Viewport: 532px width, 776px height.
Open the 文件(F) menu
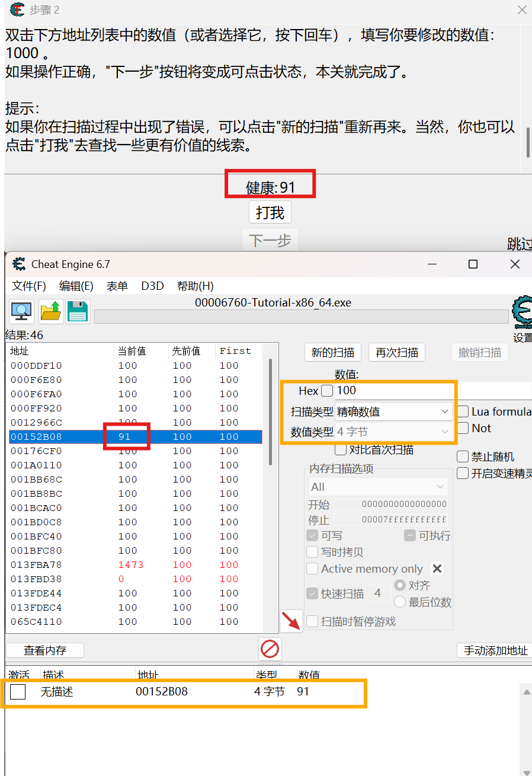(29, 286)
